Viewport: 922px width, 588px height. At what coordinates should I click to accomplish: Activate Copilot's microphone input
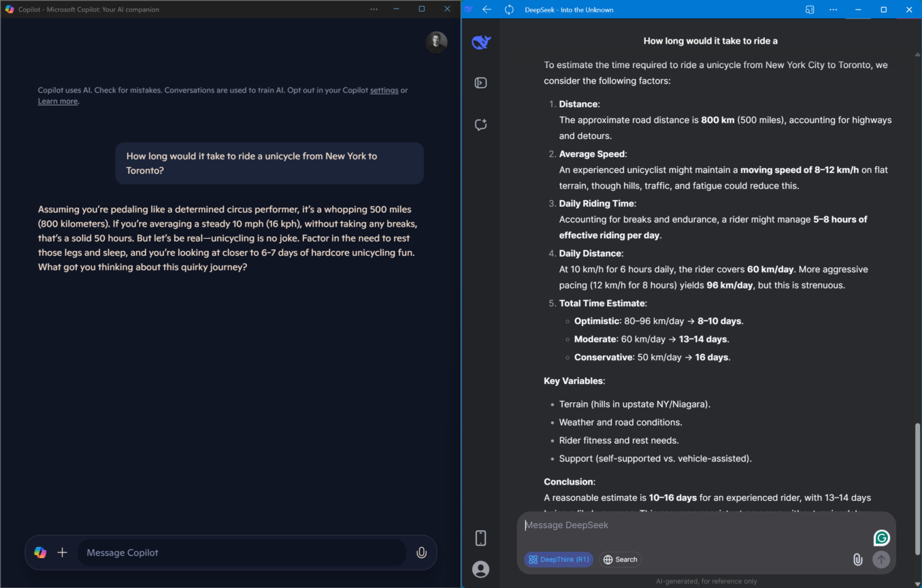tap(421, 552)
